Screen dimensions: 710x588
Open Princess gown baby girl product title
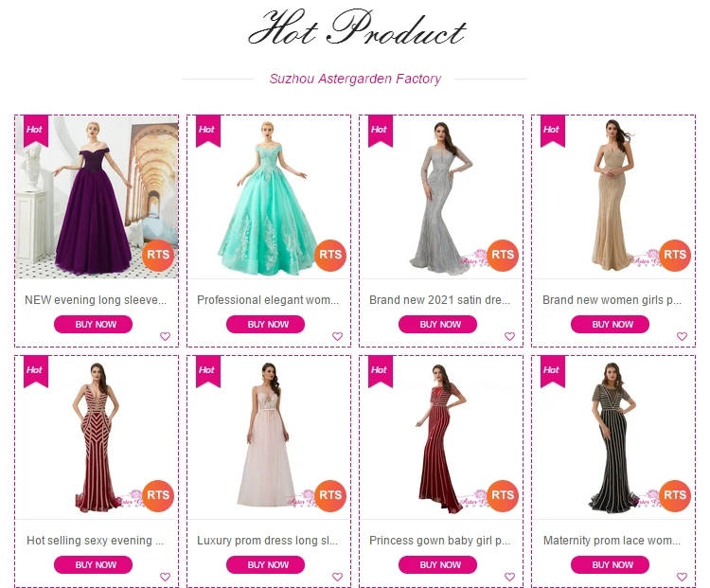point(439,541)
